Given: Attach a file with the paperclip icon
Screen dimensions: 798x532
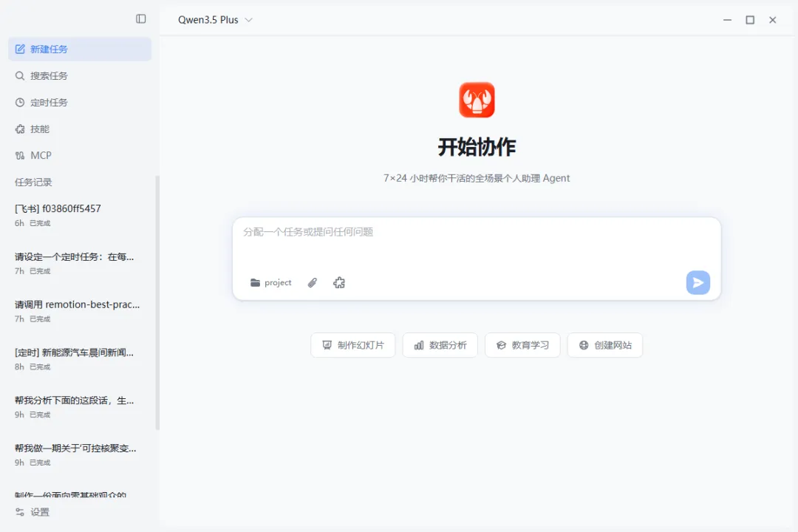Looking at the screenshot, I should tap(313, 282).
